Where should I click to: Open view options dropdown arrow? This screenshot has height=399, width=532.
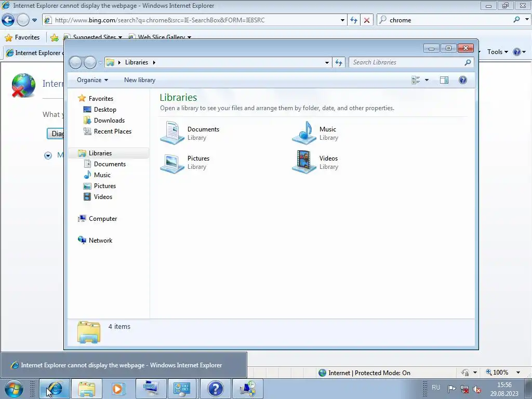pyautogui.click(x=427, y=80)
